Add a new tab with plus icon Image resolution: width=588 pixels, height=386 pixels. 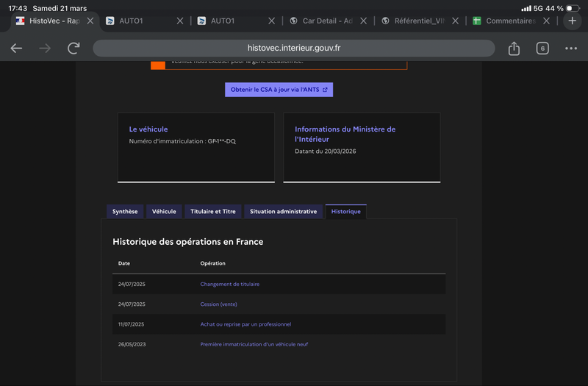click(573, 21)
